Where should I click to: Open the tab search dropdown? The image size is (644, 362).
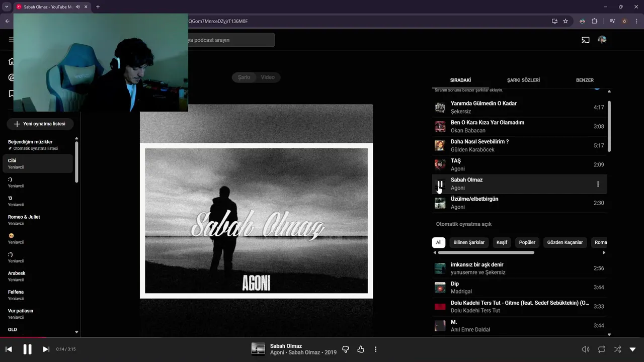click(x=7, y=7)
